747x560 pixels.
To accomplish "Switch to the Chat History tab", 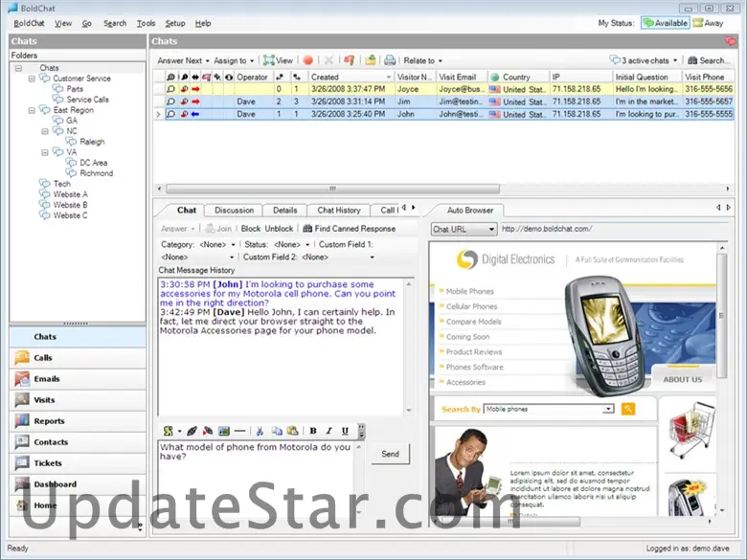I will [339, 210].
